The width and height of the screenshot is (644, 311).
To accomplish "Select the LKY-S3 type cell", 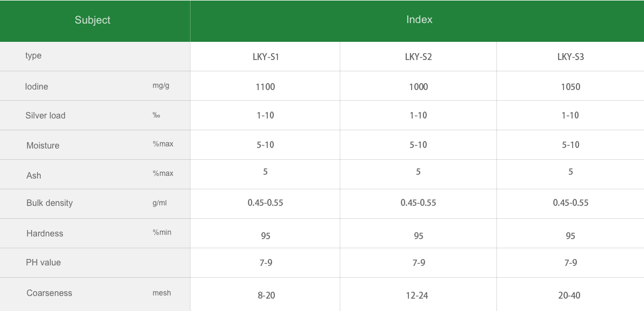I will pos(570,57).
